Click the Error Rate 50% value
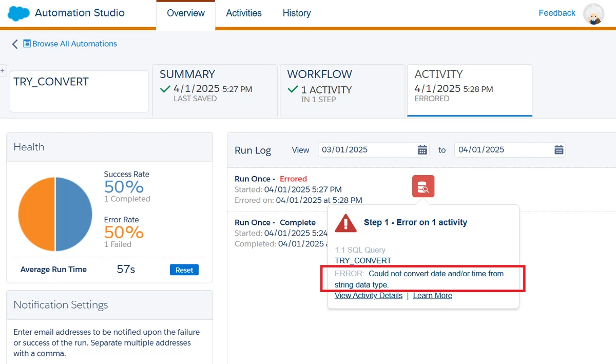This screenshot has width=616, height=364. click(x=124, y=232)
